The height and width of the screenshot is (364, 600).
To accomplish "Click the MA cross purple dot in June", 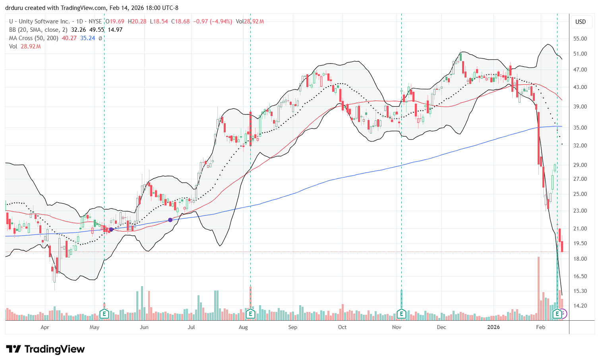I will 170,220.
